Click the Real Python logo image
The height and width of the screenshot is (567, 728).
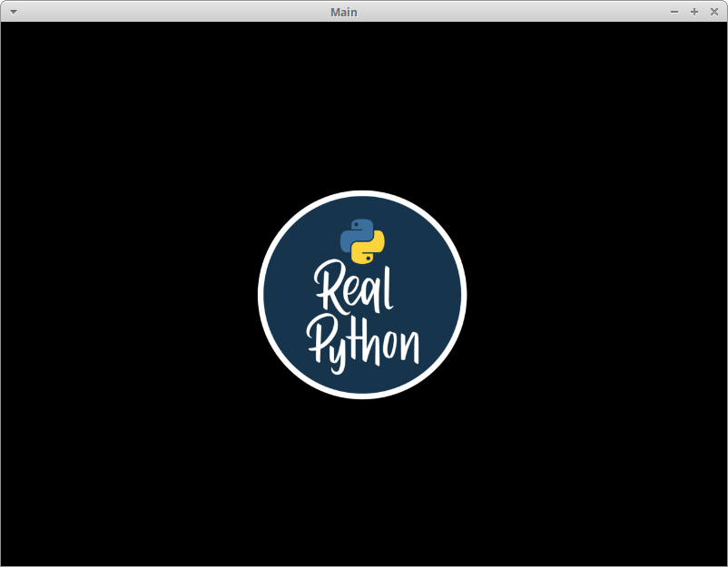coord(362,295)
